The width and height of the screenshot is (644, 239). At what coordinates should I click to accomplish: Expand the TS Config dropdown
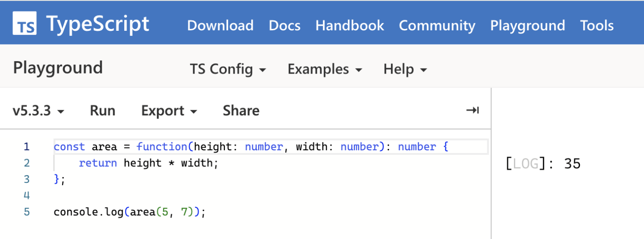[228, 69]
